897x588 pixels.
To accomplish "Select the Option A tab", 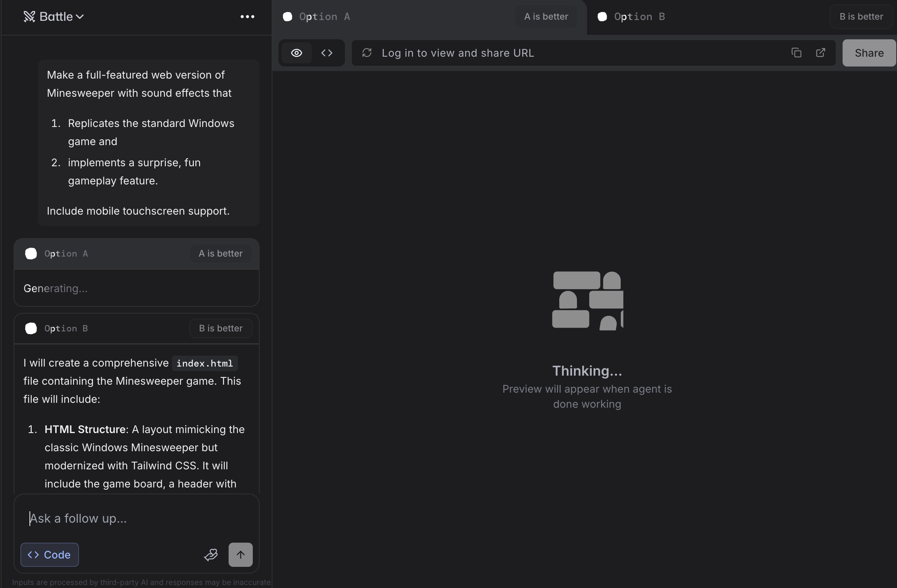I will [x=324, y=17].
